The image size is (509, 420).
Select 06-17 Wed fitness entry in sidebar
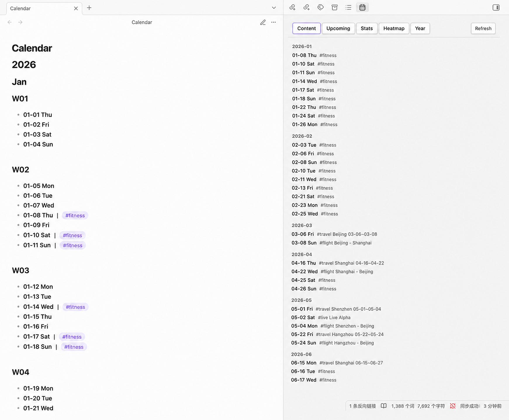[x=314, y=380]
